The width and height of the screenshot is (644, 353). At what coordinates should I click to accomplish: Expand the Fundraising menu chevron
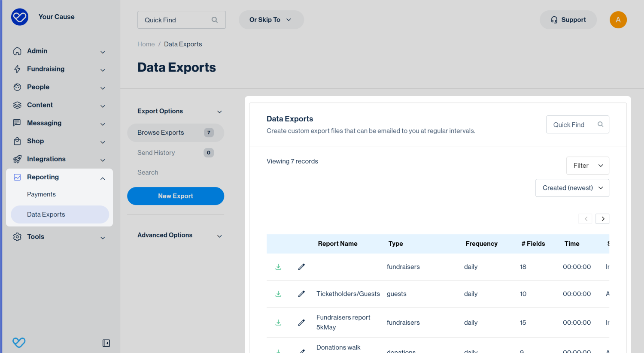(103, 70)
